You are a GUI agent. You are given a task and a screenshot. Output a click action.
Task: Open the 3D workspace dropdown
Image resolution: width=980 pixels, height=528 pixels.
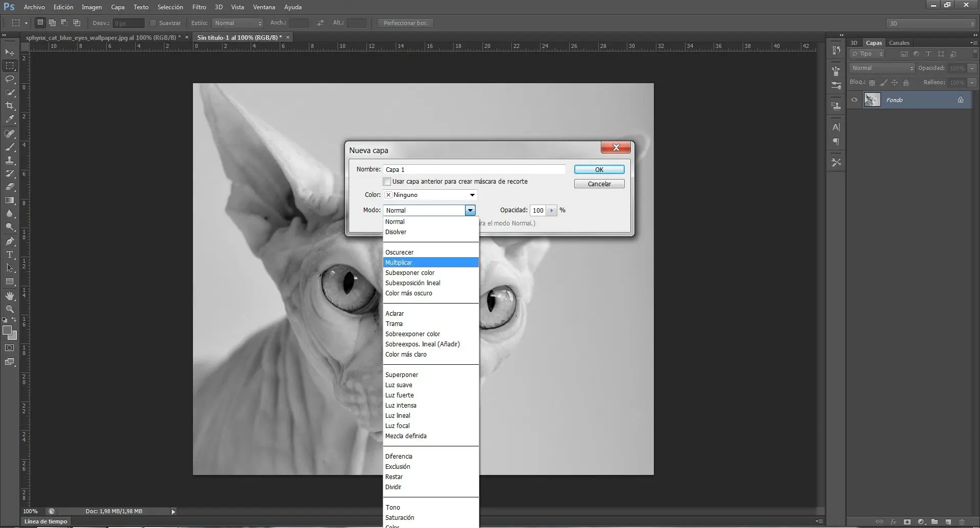tap(931, 23)
